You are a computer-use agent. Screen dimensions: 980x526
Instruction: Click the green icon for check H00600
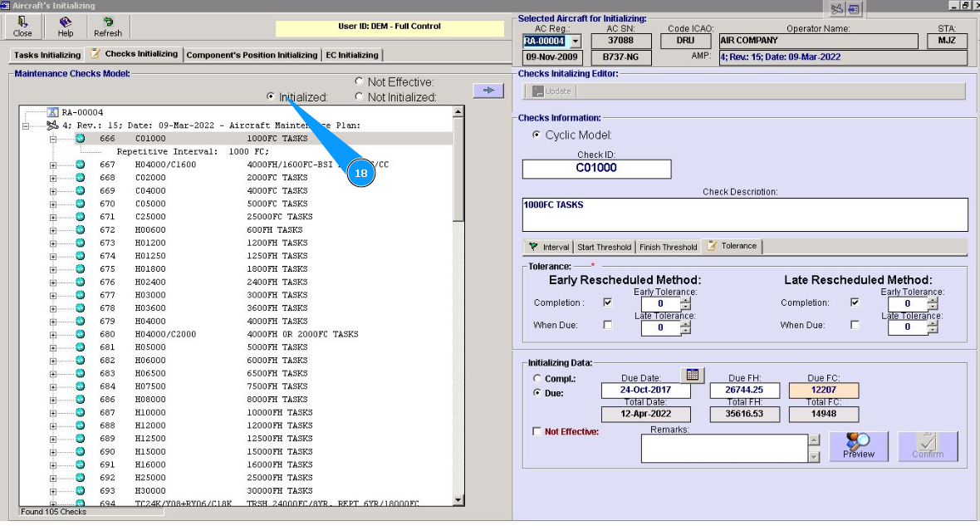[81, 230]
